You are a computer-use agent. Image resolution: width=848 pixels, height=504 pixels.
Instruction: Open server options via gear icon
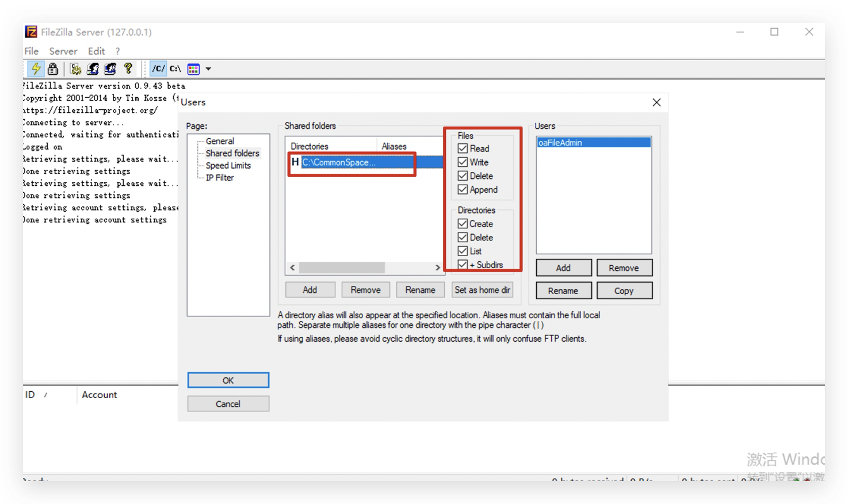[75, 68]
